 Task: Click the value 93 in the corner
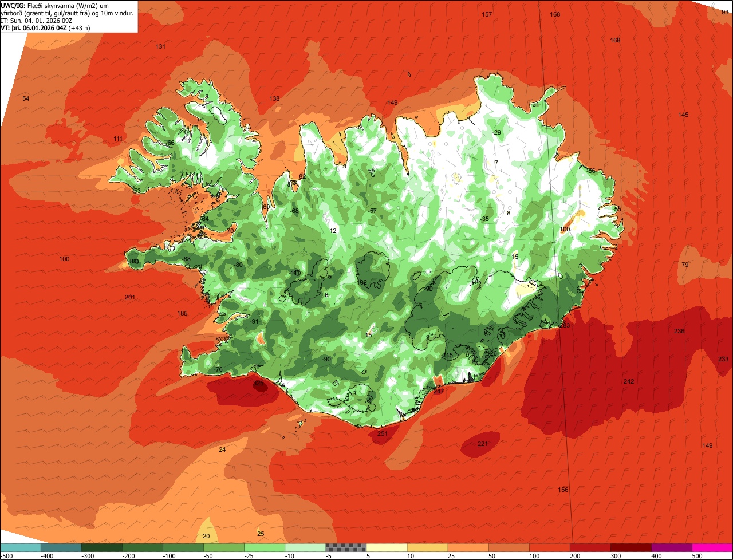click(725, 12)
